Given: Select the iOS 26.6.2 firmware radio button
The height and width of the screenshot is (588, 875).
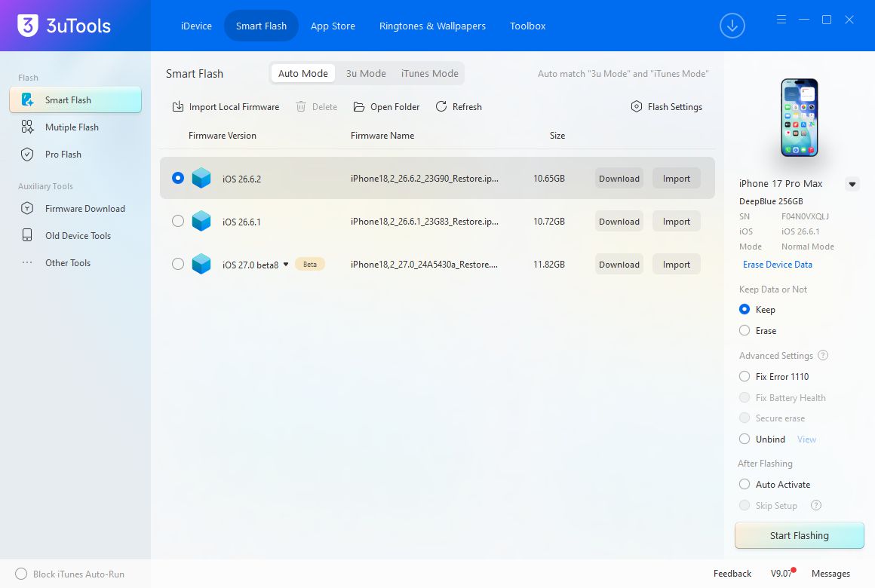Looking at the screenshot, I should tap(178, 178).
